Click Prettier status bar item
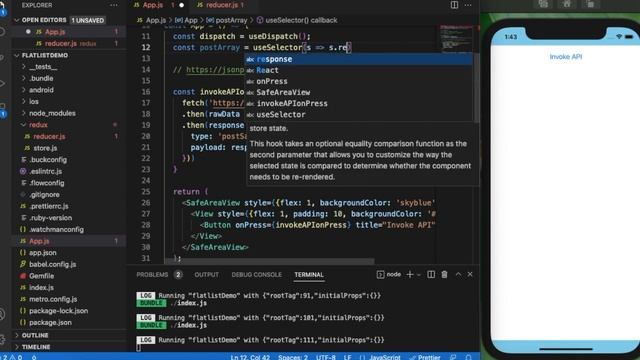Image resolution: width=640 pixels, height=360 pixels. point(424,357)
